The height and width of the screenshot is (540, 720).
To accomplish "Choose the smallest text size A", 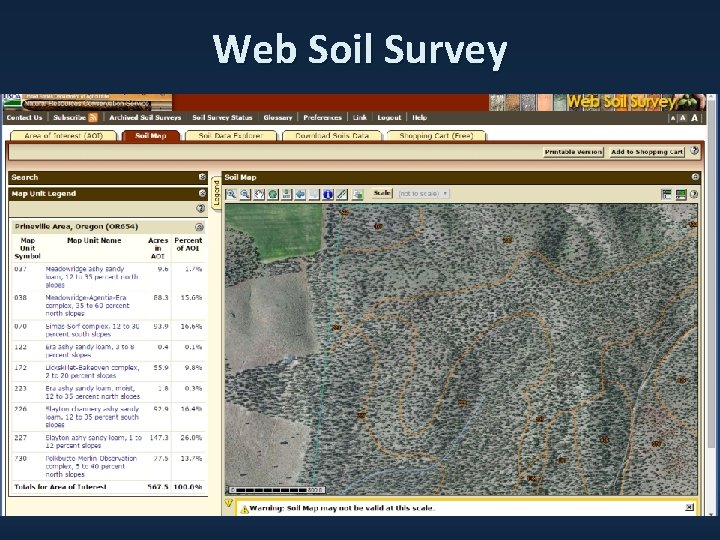I will 673,118.
